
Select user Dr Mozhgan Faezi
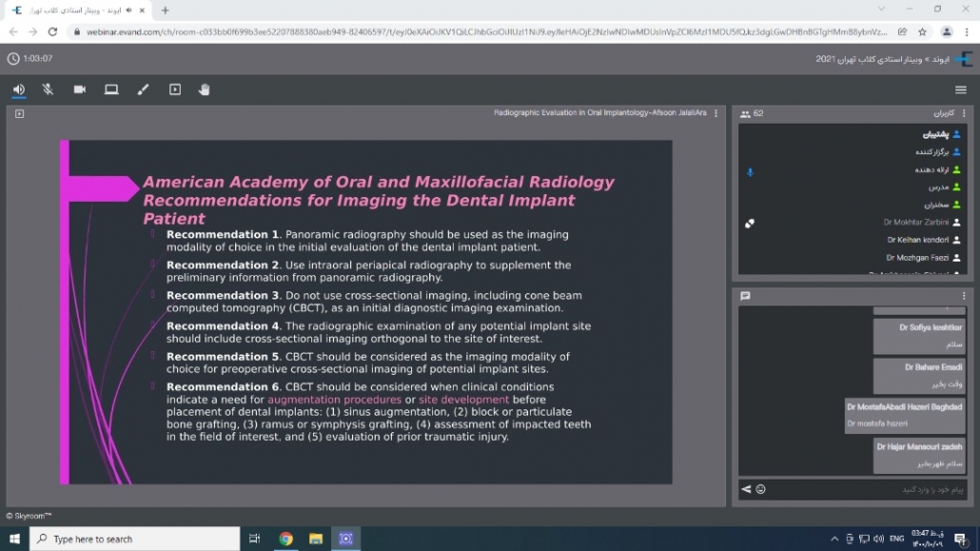click(x=923, y=258)
